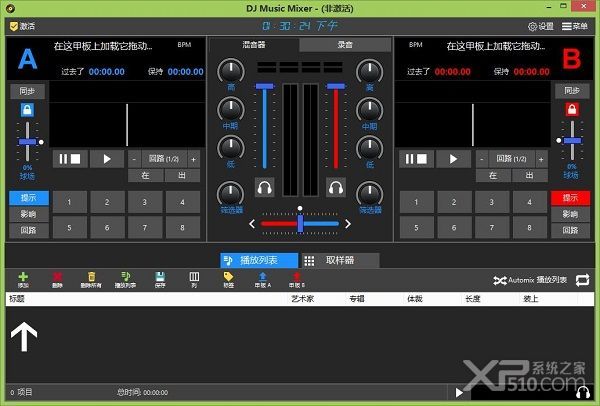This screenshot has width=600, height=406.
Task: Increase loop length on deck B
Action: click(x=541, y=159)
